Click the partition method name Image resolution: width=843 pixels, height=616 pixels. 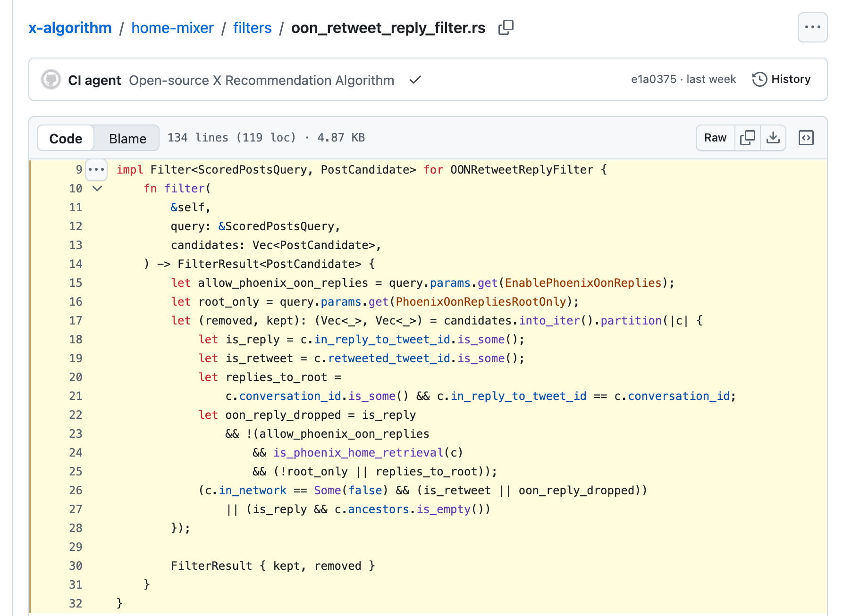coord(631,321)
